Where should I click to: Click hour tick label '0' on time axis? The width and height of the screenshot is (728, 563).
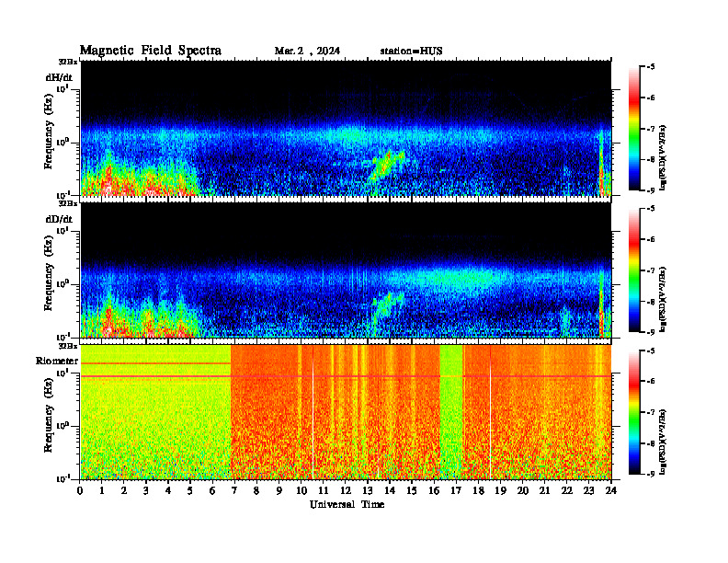coord(80,490)
